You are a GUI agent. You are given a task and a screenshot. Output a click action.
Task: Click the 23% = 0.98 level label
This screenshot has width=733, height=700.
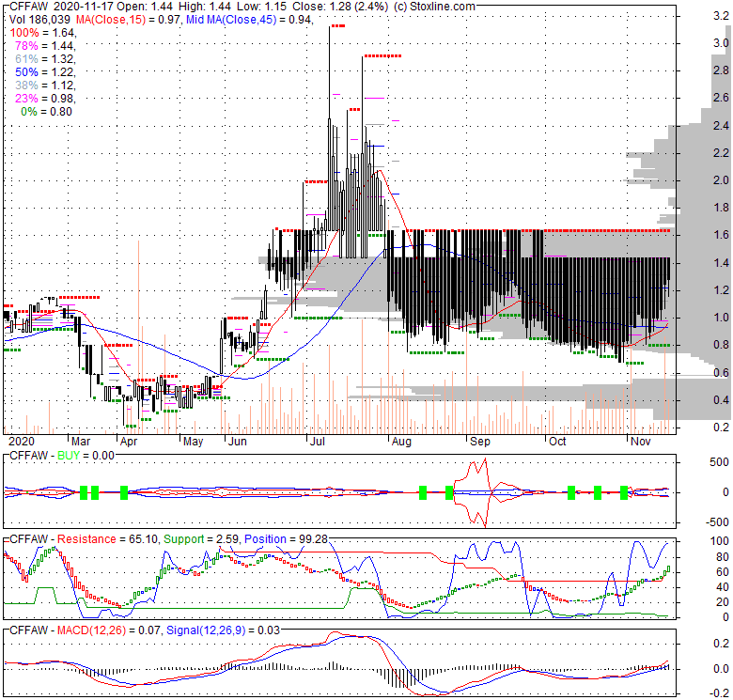[x=44, y=98]
